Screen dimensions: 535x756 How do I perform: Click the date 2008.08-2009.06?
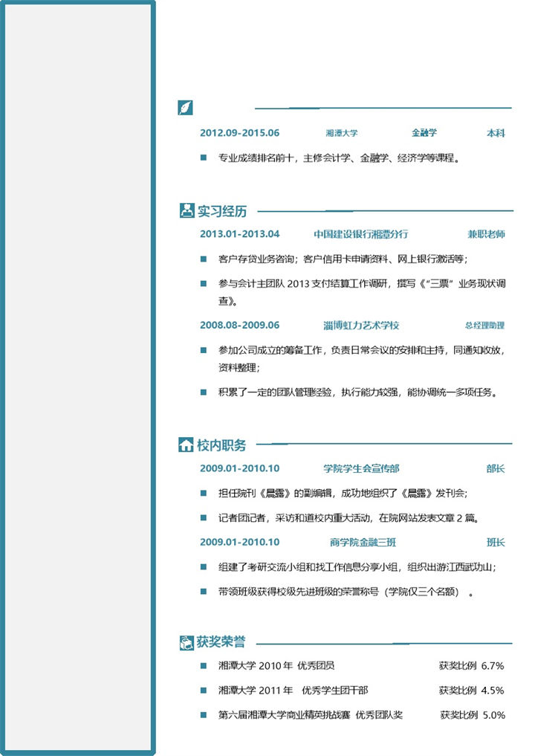pyautogui.click(x=239, y=326)
